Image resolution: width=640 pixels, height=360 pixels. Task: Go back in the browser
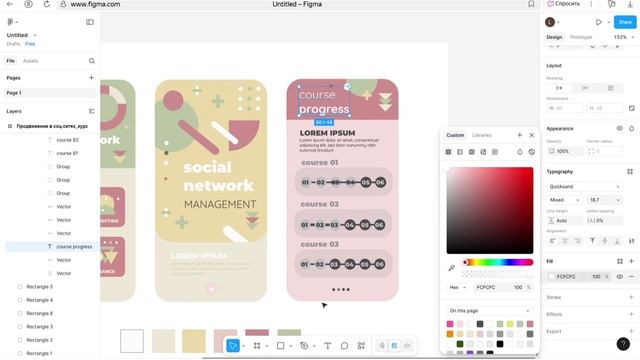(10, 4)
